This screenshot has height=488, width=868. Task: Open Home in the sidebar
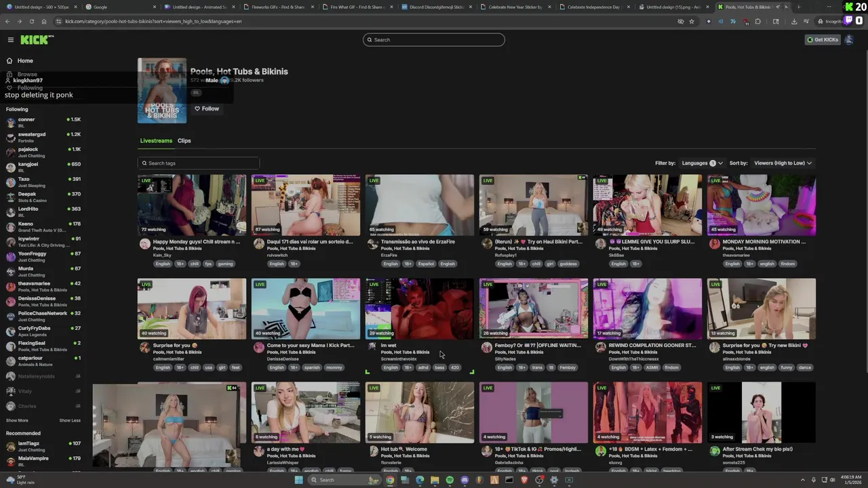25,60
